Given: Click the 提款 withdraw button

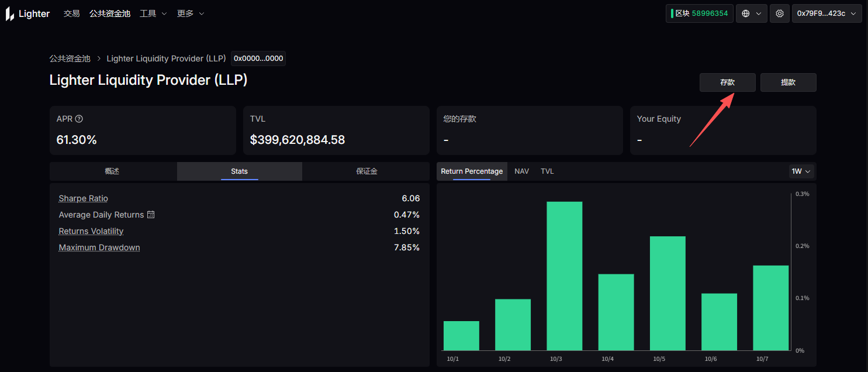Looking at the screenshot, I should click(788, 82).
